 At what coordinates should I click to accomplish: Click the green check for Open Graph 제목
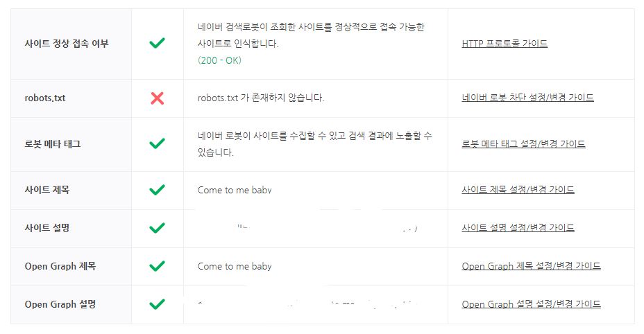158,265
